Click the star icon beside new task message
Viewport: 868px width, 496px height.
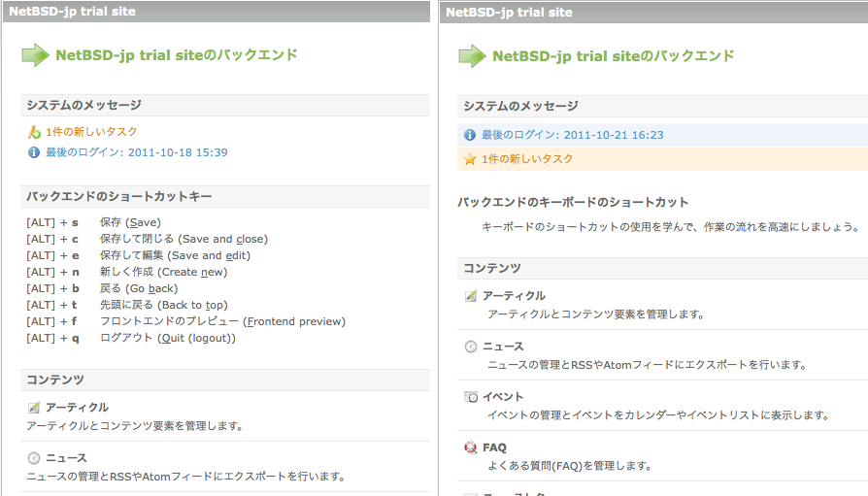coord(470,159)
